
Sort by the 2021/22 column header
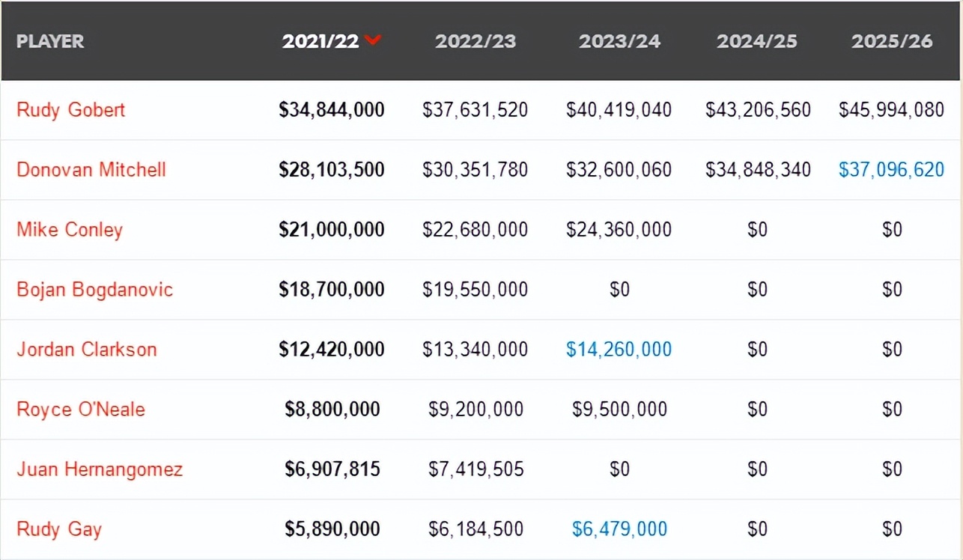321,40
